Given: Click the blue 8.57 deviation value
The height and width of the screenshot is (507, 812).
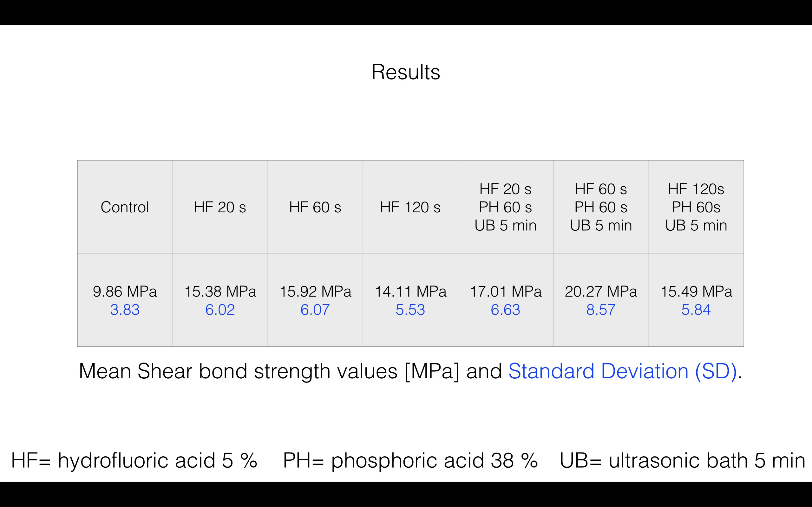Looking at the screenshot, I should (601, 310).
